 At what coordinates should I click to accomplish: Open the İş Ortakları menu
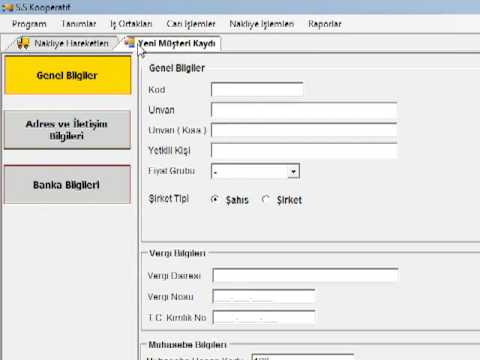tap(131, 24)
